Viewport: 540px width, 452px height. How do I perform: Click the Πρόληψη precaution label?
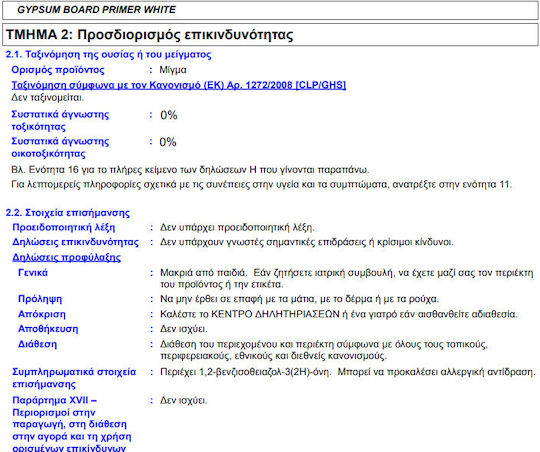(x=40, y=299)
